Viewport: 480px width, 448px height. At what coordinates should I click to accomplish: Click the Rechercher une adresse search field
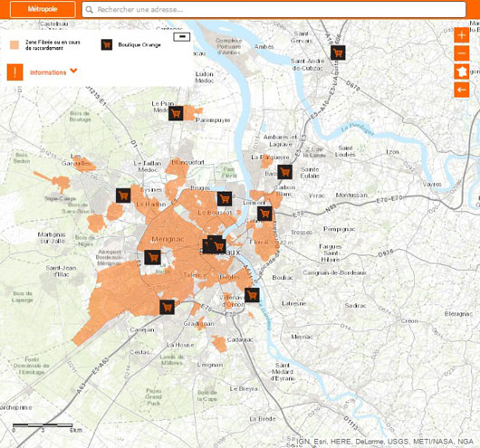click(x=274, y=9)
